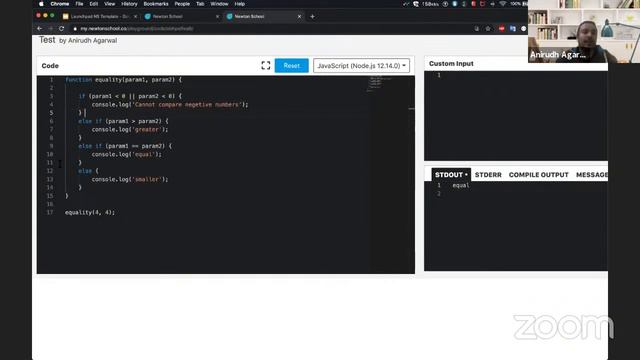Select the MESSAGE tab

[592, 175]
